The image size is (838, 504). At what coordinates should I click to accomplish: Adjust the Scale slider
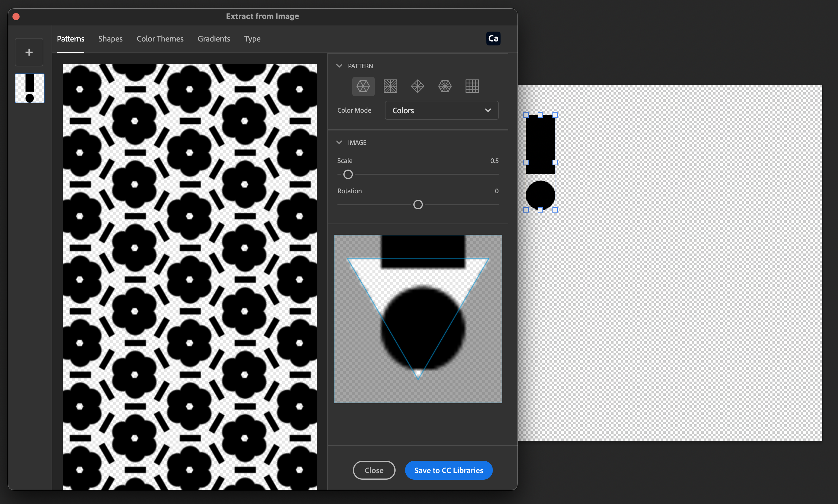tap(348, 174)
